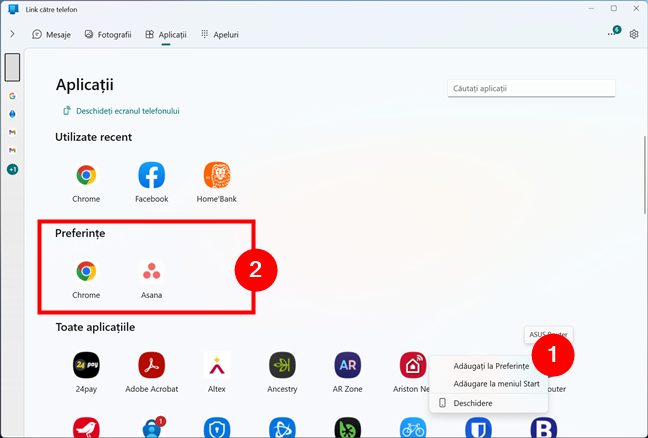Open the Adobe Acrobat app
648x438 pixels.
(x=151, y=365)
